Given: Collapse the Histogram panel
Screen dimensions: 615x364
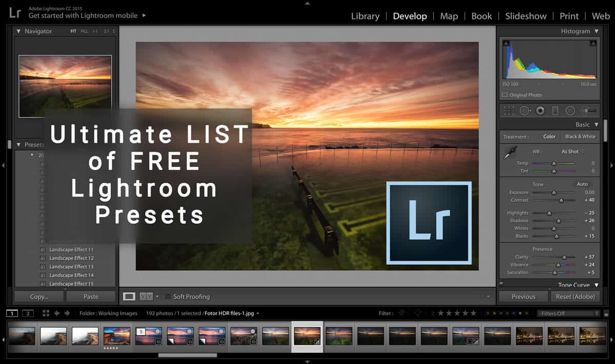Looking at the screenshot, I should (597, 31).
